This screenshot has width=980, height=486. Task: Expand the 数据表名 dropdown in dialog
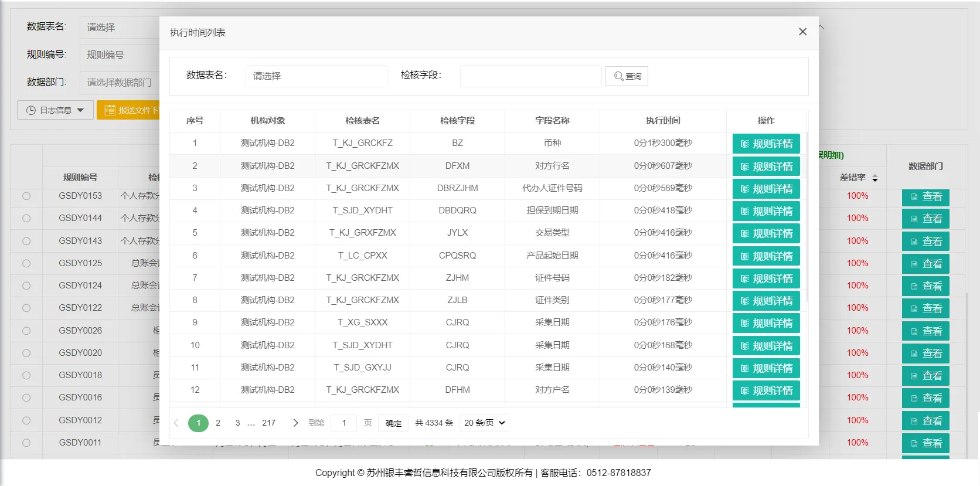pyautogui.click(x=316, y=76)
